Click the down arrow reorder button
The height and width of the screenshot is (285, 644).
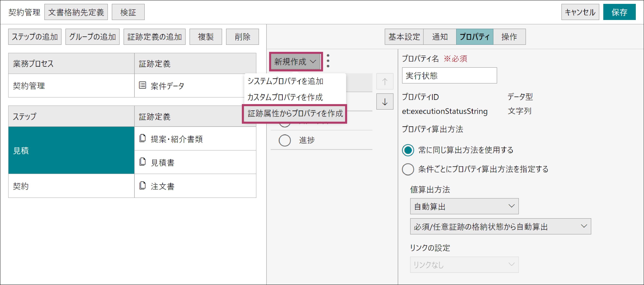[x=385, y=102]
